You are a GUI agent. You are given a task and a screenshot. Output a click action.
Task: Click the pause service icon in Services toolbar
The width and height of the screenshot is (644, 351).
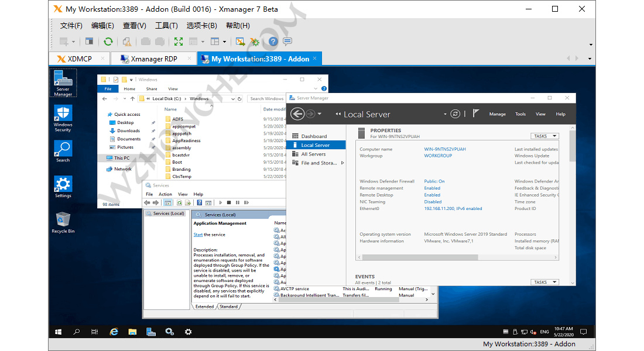coord(238,202)
